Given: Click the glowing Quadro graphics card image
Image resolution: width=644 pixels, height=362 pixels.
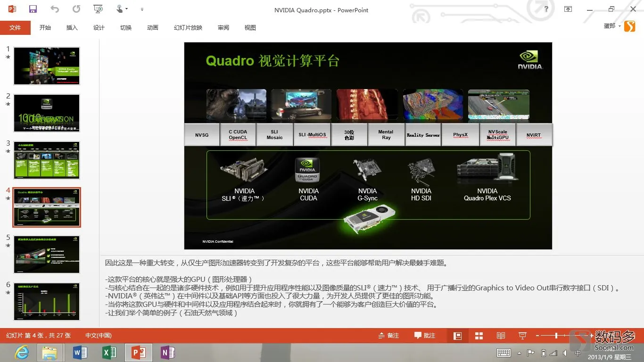Looking at the screenshot, I should coord(369,220).
